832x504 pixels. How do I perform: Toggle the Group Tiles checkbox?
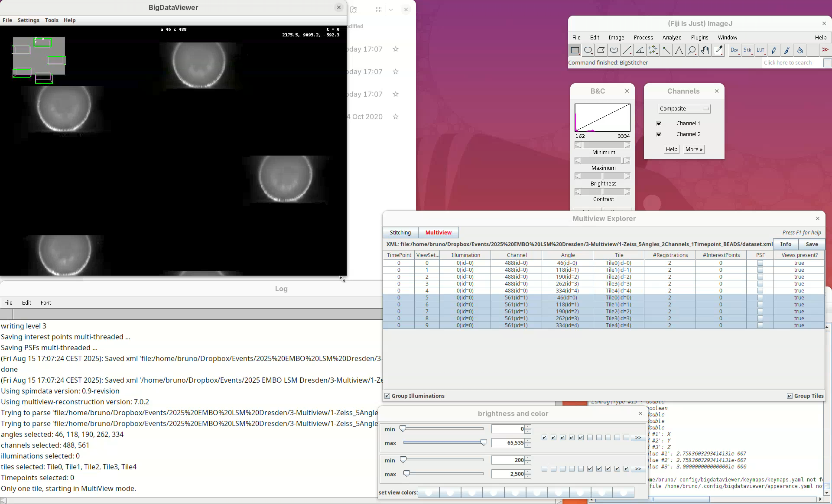(x=790, y=396)
